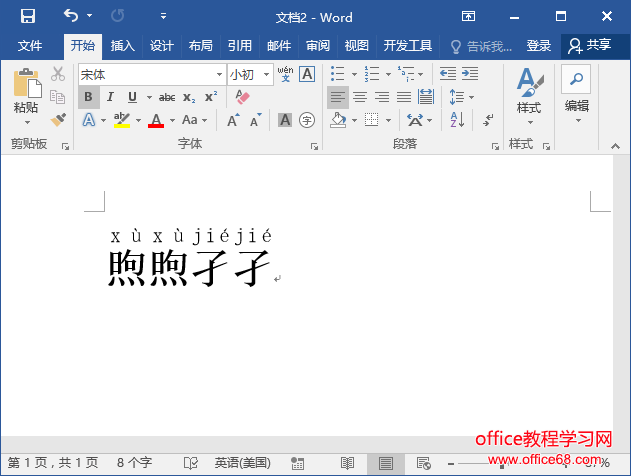Switch to the 布局 tab
631x476 pixels.
tap(200, 45)
